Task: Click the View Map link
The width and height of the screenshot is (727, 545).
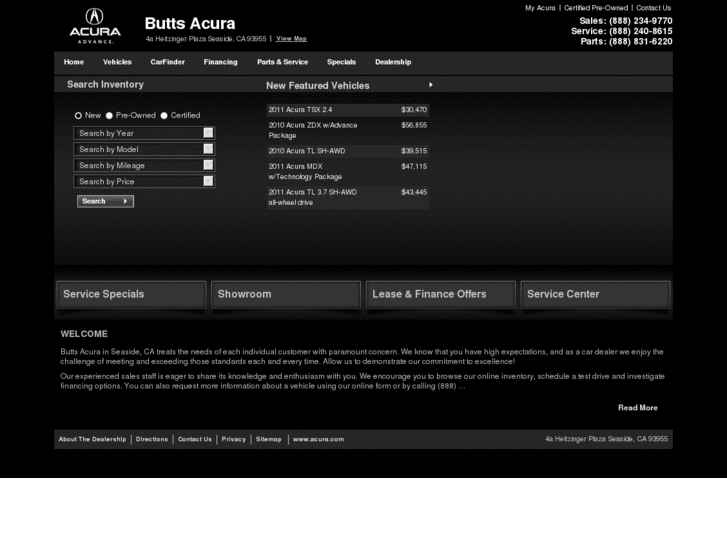Action: point(291,39)
